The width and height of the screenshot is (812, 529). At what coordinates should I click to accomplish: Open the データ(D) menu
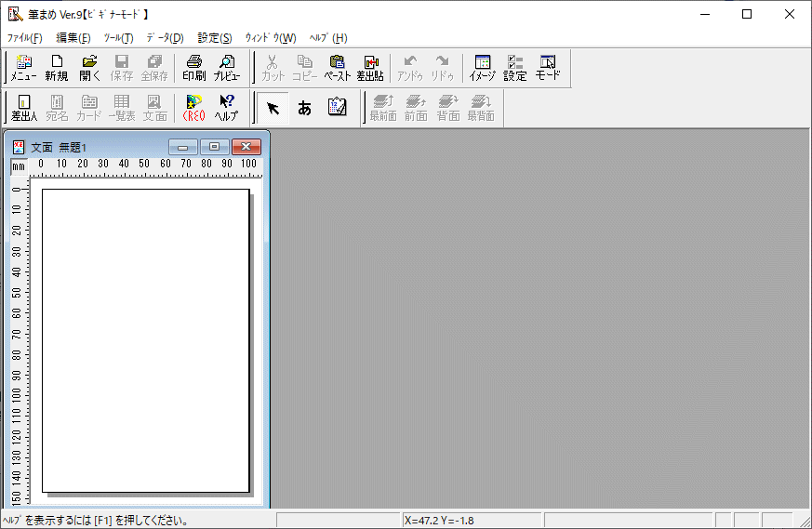point(165,38)
